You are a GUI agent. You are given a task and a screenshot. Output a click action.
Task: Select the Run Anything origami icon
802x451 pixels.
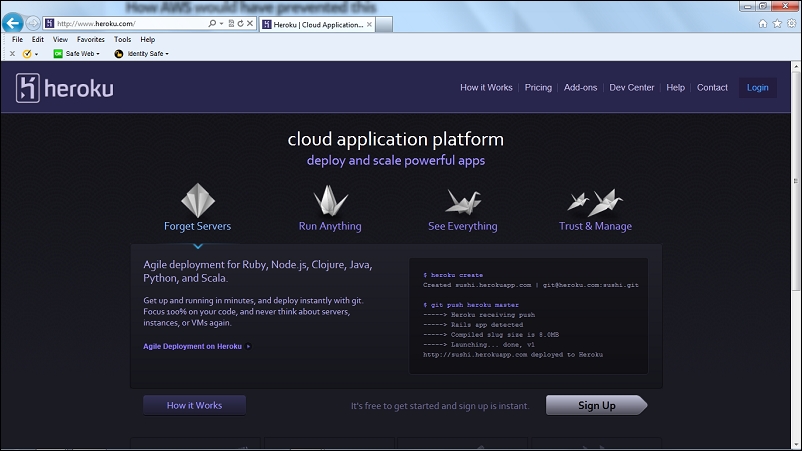coord(330,200)
